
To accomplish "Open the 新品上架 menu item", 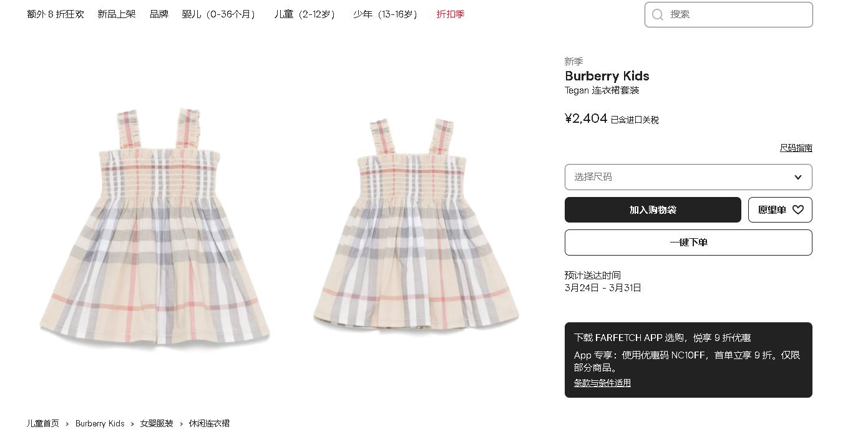I will tap(117, 14).
